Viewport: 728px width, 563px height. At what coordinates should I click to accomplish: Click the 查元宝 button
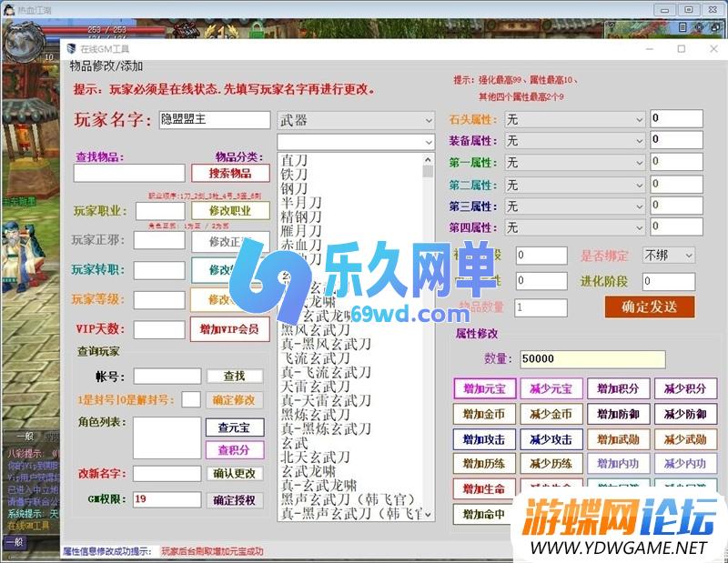click(235, 427)
